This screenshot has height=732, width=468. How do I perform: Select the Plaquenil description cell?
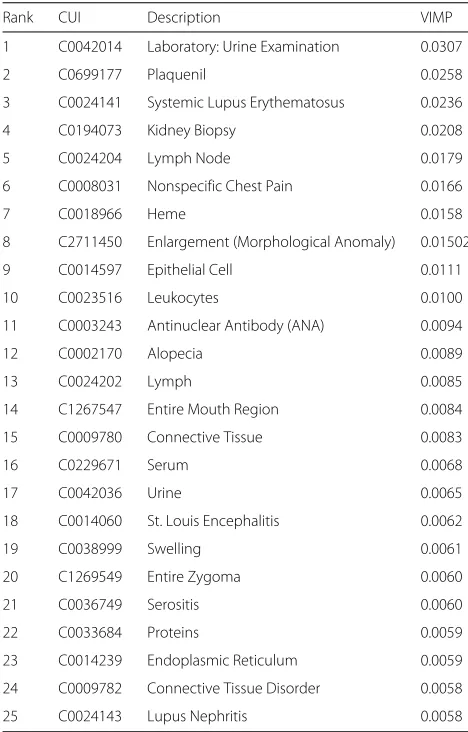[x=177, y=75]
